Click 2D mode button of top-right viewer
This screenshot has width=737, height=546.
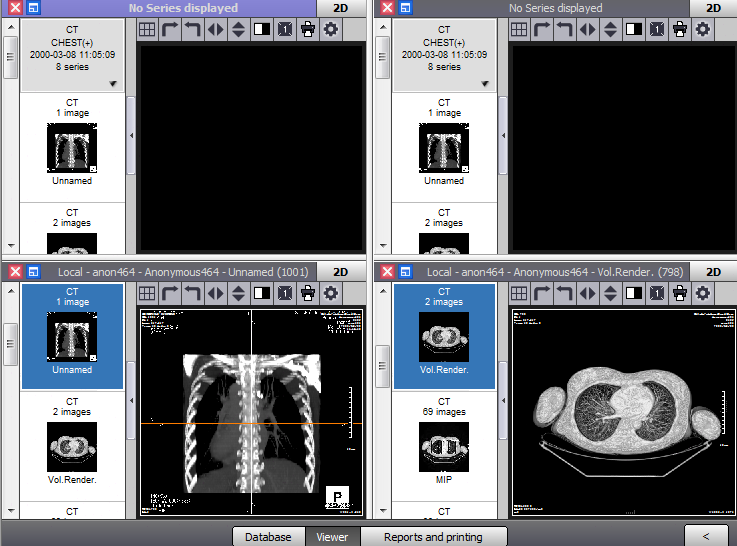tap(713, 8)
